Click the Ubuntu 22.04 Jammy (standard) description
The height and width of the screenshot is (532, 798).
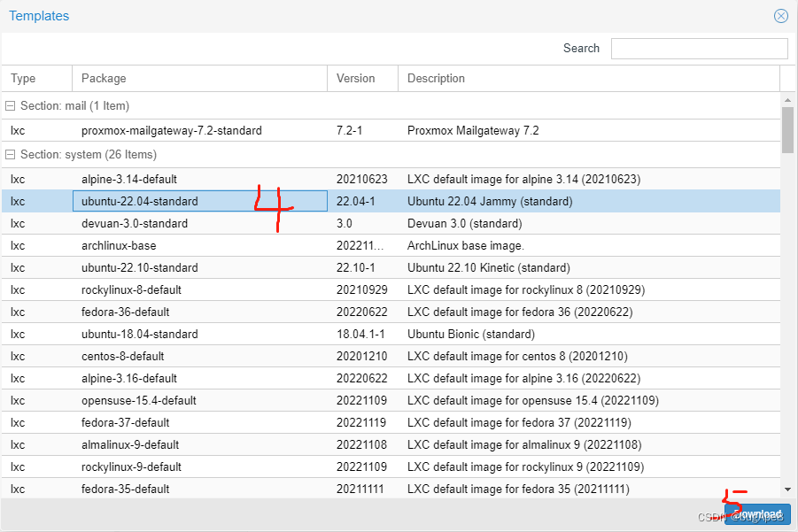coord(490,202)
